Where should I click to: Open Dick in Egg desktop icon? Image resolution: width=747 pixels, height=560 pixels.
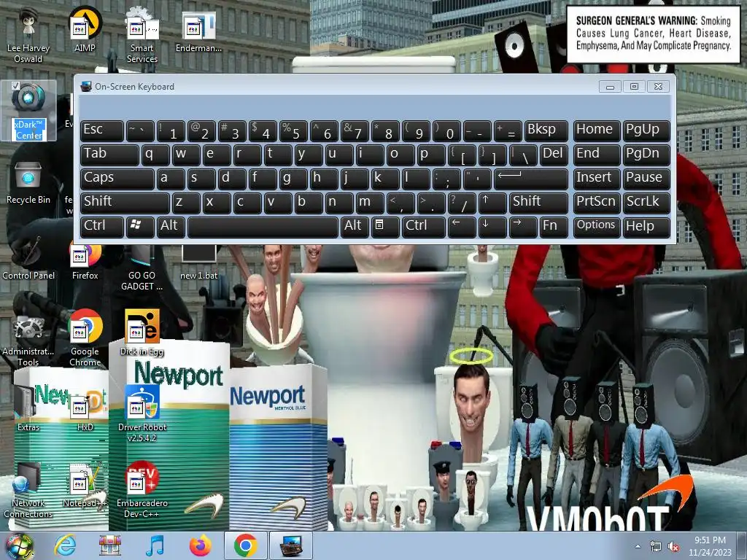pos(142,333)
